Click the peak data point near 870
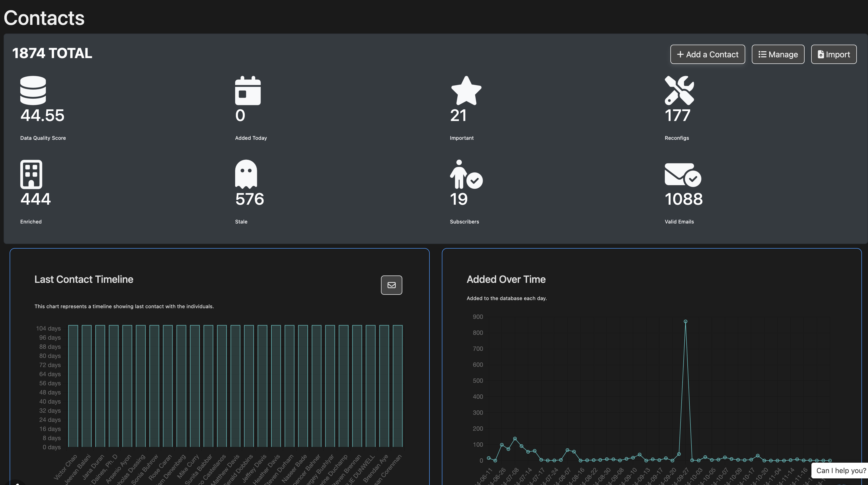 tap(685, 322)
